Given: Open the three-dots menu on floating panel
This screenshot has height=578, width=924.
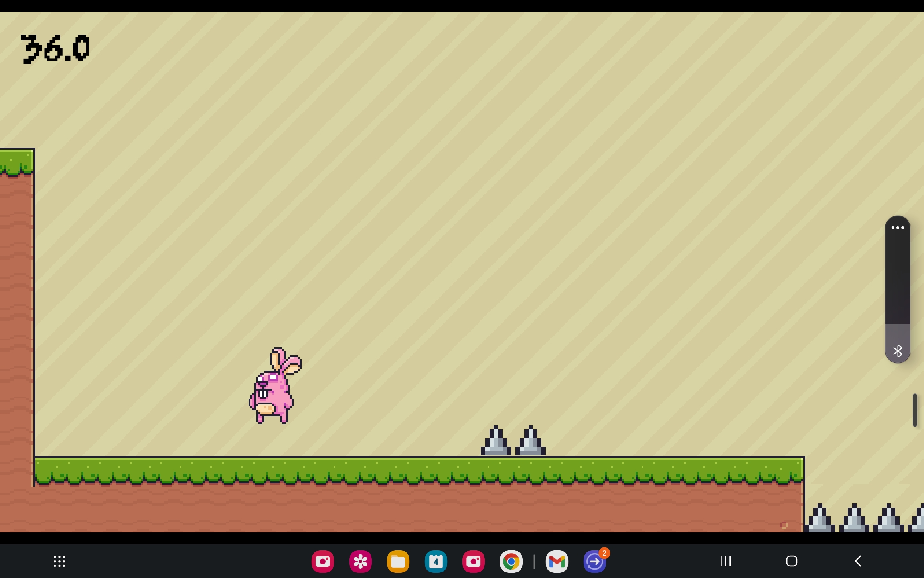Looking at the screenshot, I should tap(898, 228).
